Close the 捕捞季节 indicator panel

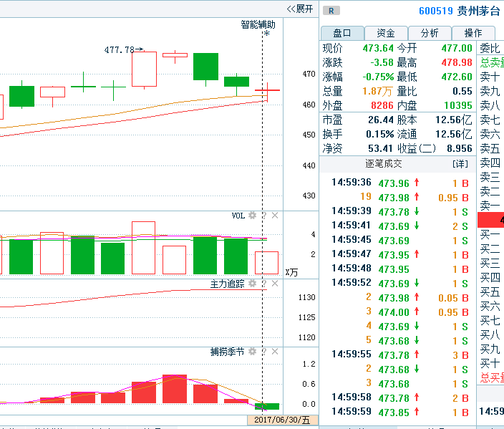[x=275, y=352]
